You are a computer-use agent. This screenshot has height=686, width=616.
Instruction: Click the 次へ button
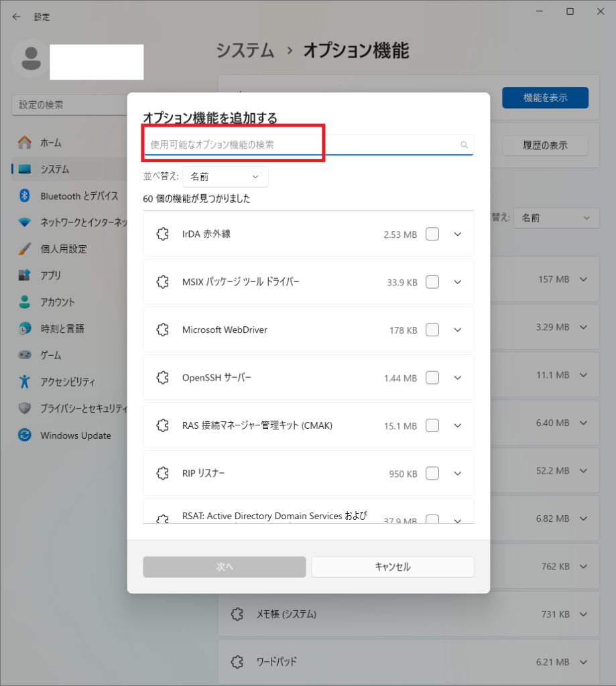click(224, 567)
